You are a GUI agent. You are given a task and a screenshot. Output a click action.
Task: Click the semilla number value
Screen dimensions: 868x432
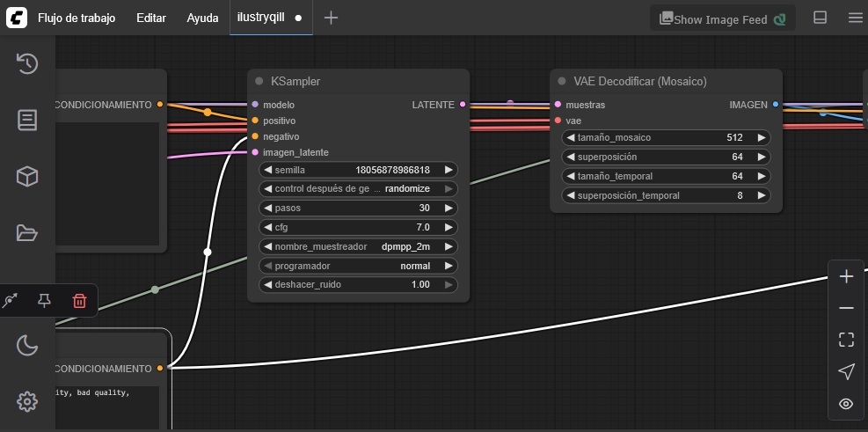tap(392, 170)
